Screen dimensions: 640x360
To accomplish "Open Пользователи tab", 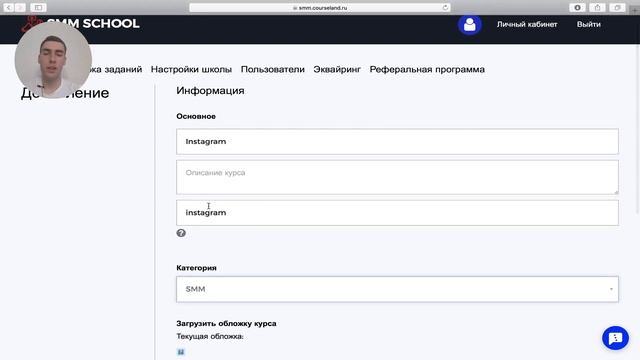I will coord(273,69).
